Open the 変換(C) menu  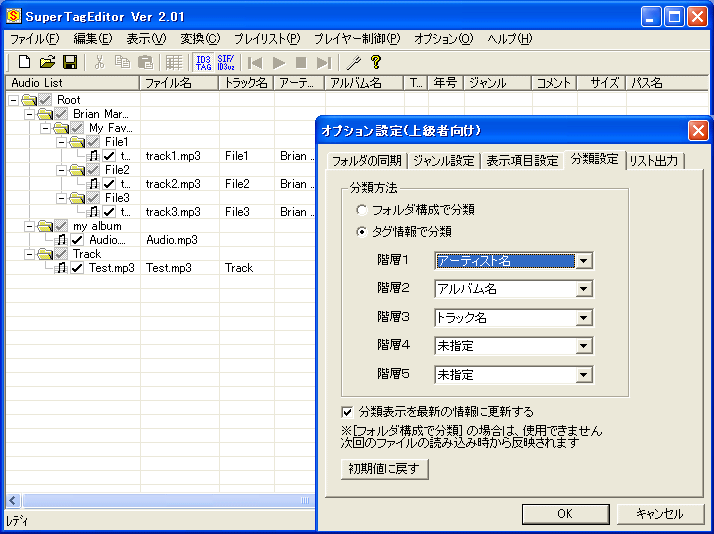point(200,39)
